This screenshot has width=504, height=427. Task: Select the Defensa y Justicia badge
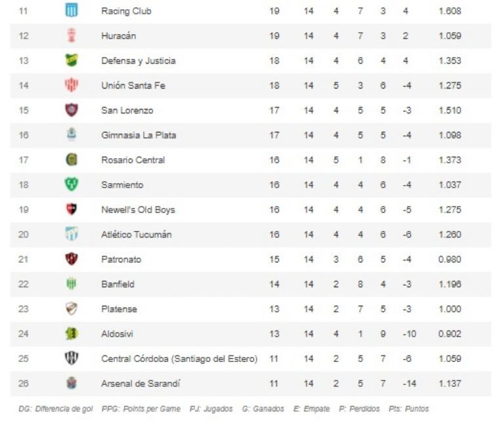72,60
